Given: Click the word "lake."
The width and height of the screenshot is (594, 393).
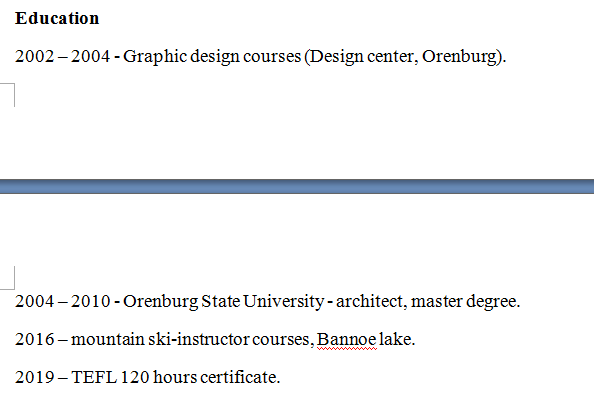Looking at the screenshot, I should (x=398, y=339).
